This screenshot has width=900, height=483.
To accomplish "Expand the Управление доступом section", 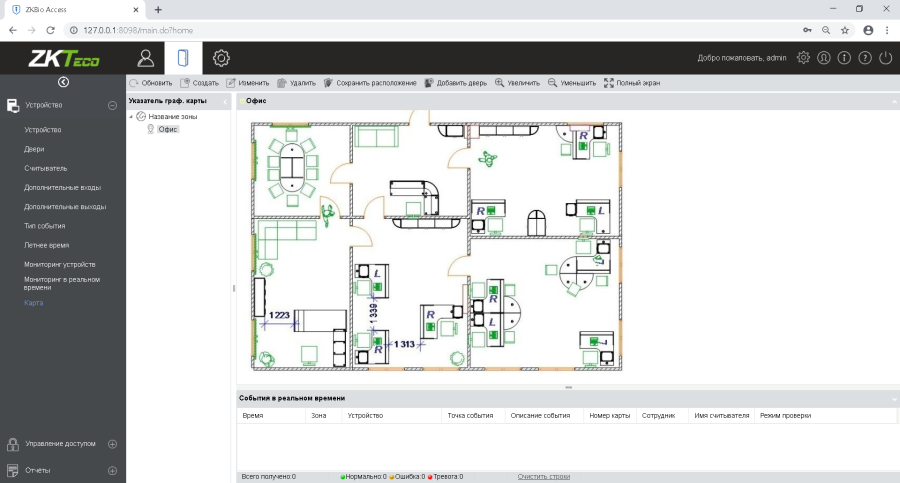I will (x=112, y=443).
